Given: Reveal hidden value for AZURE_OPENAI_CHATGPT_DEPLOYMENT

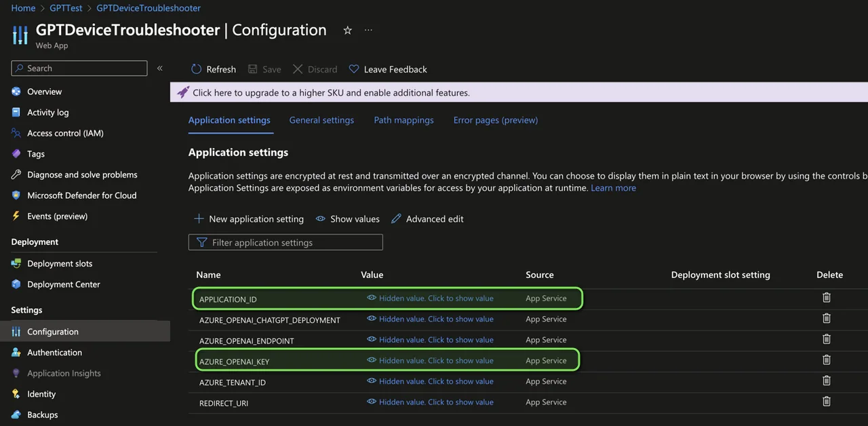Looking at the screenshot, I should point(430,319).
